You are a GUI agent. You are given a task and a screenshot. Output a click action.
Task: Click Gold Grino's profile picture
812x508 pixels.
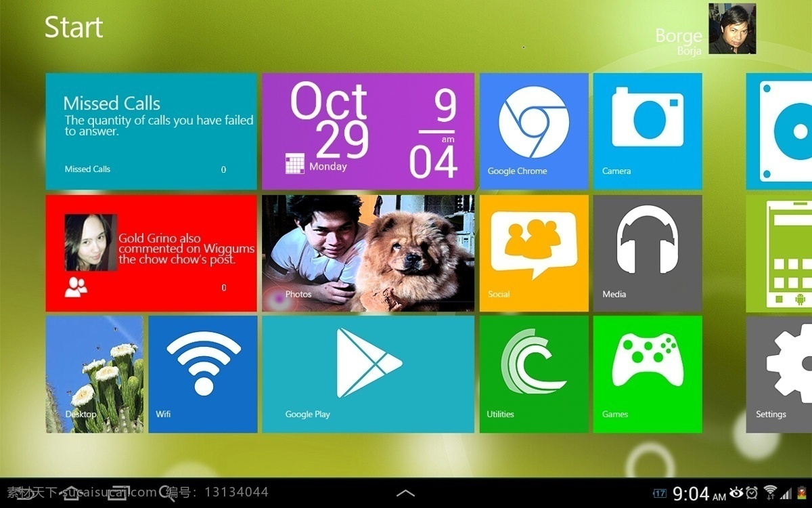pyautogui.click(x=91, y=242)
